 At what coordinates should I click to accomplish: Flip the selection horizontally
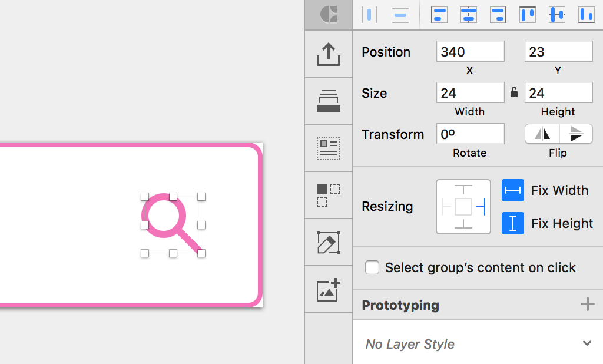pyautogui.click(x=542, y=134)
